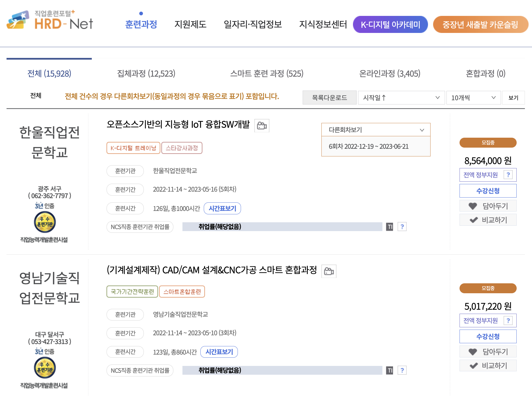Image resolution: width=532 pixels, height=398 pixels.
Task: Open the 시작일 sort dropdown
Action: pyautogui.click(x=401, y=98)
